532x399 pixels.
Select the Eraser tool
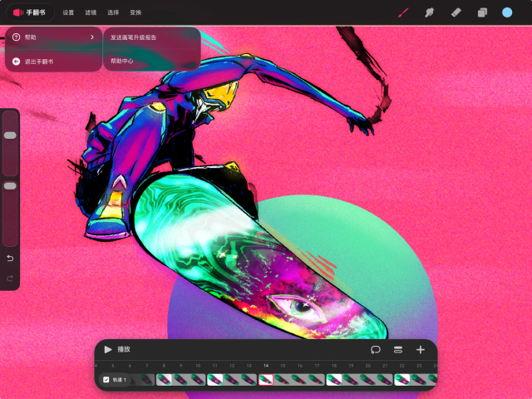click(x=456, y=12)
